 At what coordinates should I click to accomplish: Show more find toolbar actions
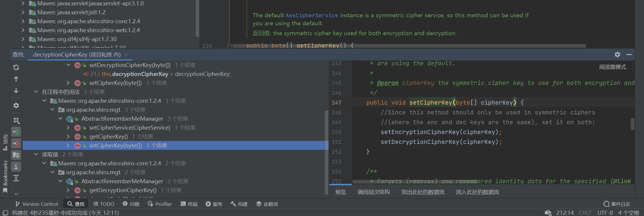16,194
